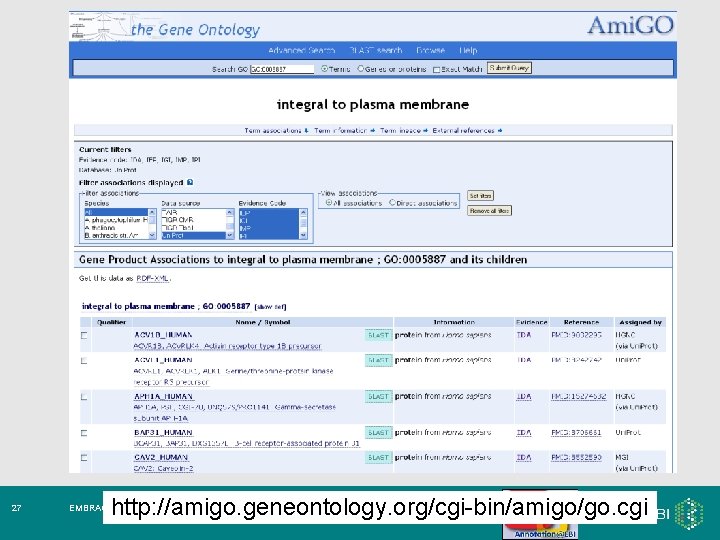
Task: Open the ACVL1_HUMAN gene product link
Action: tap(163, 360)
